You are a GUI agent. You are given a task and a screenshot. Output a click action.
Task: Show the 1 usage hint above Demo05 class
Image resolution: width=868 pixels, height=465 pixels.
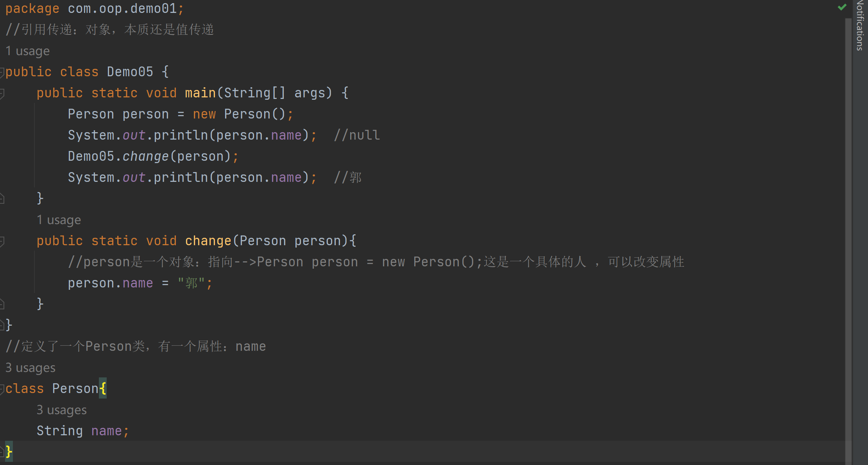click(x=27, y=51)
